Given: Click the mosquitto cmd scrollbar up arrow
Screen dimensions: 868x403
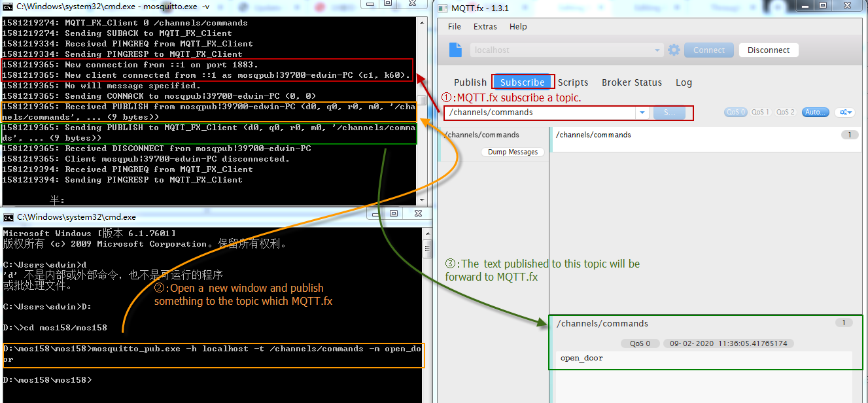Looking at the screenshot, I should click(x=423, y=22).
